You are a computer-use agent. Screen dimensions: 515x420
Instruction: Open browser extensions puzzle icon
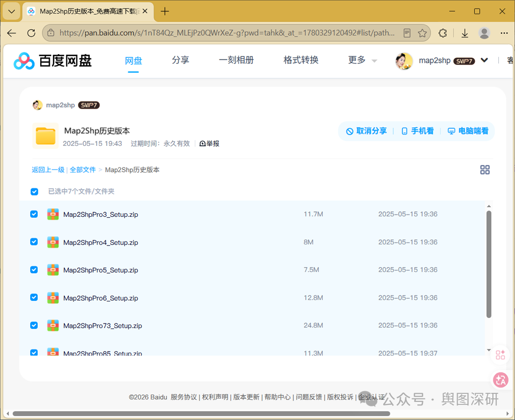pos(443,33)
